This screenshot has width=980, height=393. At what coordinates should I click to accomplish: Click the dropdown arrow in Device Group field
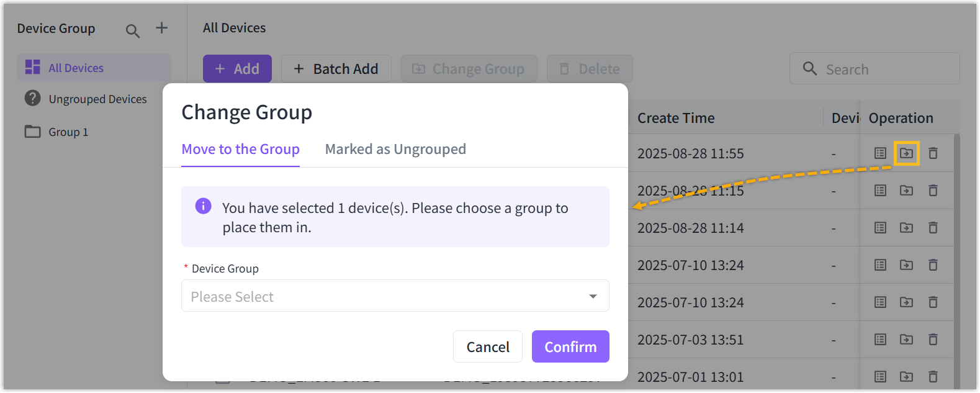coord(593,297)
